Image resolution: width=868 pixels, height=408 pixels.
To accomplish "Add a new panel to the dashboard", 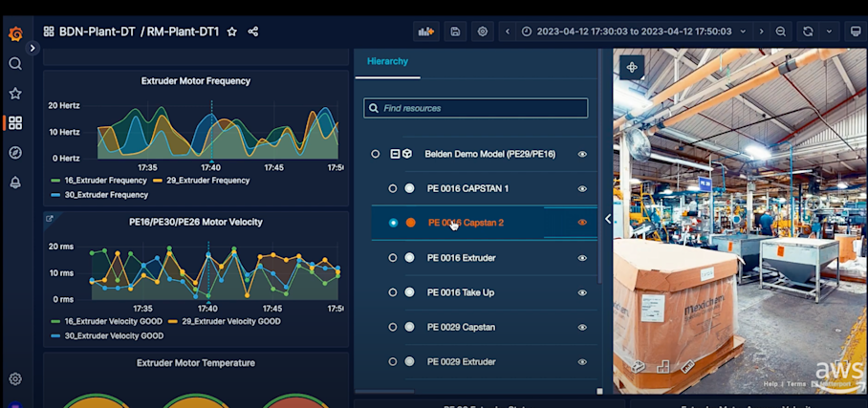I will [x=425, y=32].
